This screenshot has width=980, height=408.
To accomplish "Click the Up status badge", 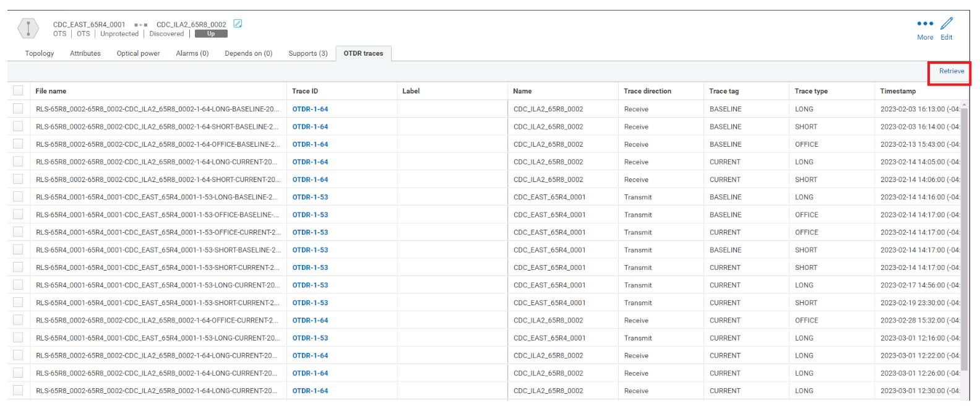I will pos(211,34).
